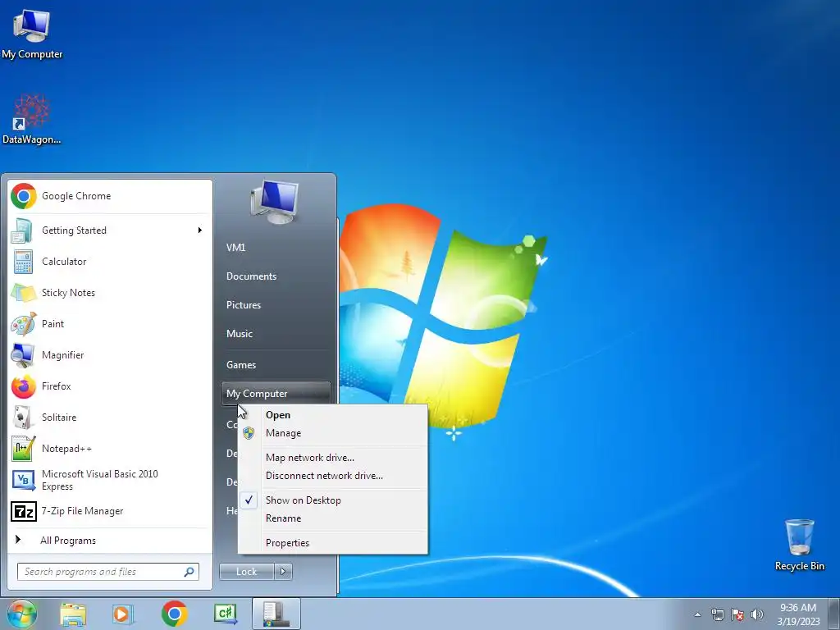Open Microsoft Visual Basic 2010 Express
The height and width of the screenshot is (630, 840).
click(110, 480)
